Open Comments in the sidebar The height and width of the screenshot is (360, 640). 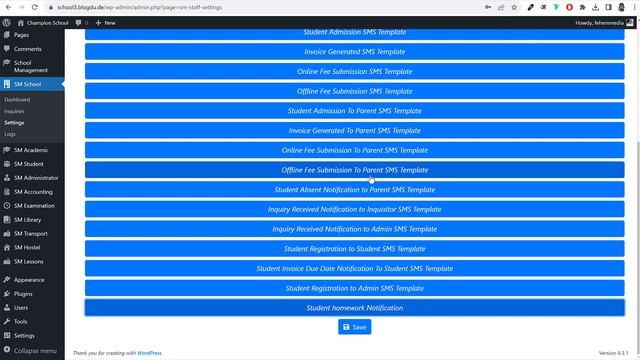coord(32,49)
